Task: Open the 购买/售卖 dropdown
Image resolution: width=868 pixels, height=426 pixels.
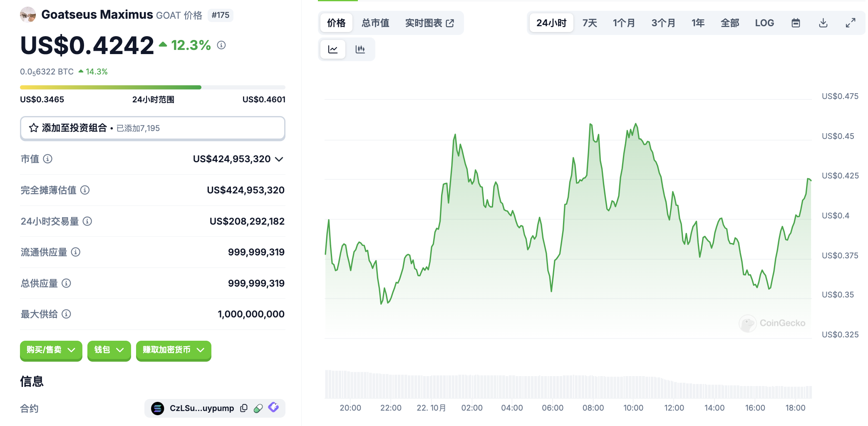Action: [x=51, y=350]
